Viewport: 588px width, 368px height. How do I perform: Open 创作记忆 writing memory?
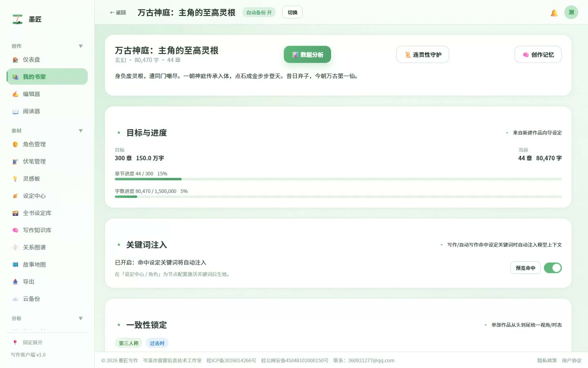[538, 55]
